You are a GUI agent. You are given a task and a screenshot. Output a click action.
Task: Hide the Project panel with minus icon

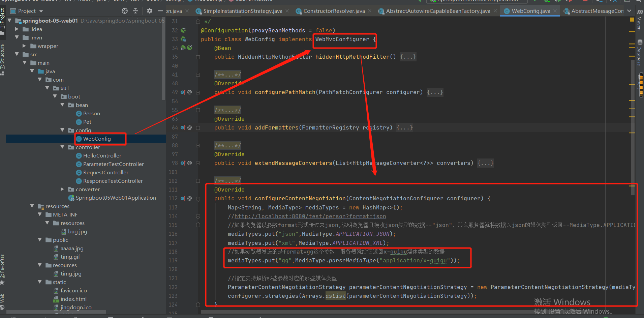(160, 11)
